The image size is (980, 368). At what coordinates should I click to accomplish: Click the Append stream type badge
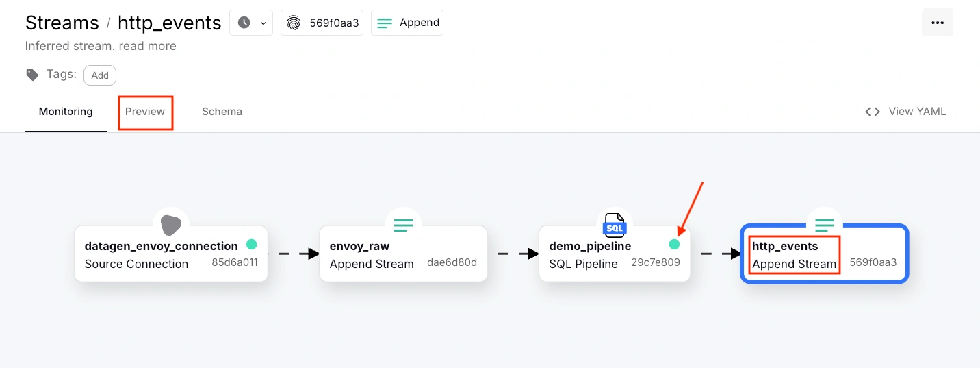407,23
